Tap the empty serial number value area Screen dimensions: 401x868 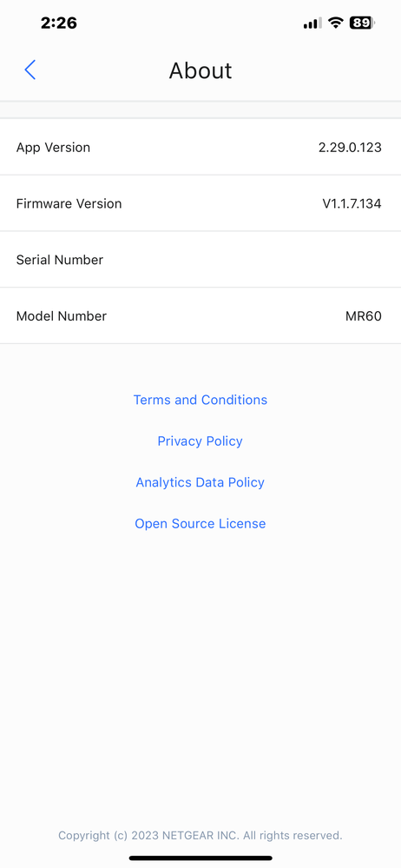(x=332, y=260)
